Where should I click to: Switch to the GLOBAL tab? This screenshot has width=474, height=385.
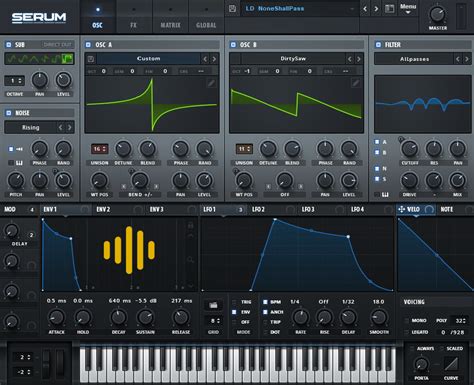(x=206, y=18)
